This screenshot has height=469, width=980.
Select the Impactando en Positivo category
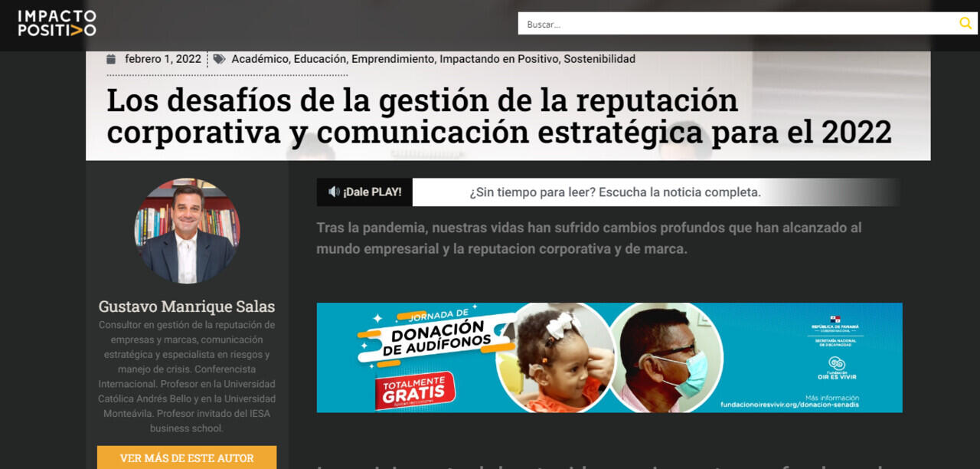498,59
